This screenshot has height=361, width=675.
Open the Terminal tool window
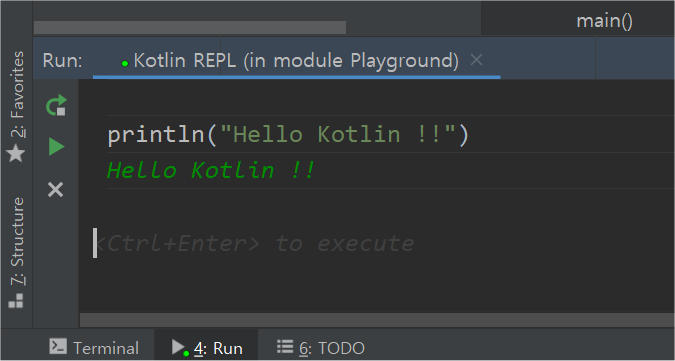coord(94,347)
